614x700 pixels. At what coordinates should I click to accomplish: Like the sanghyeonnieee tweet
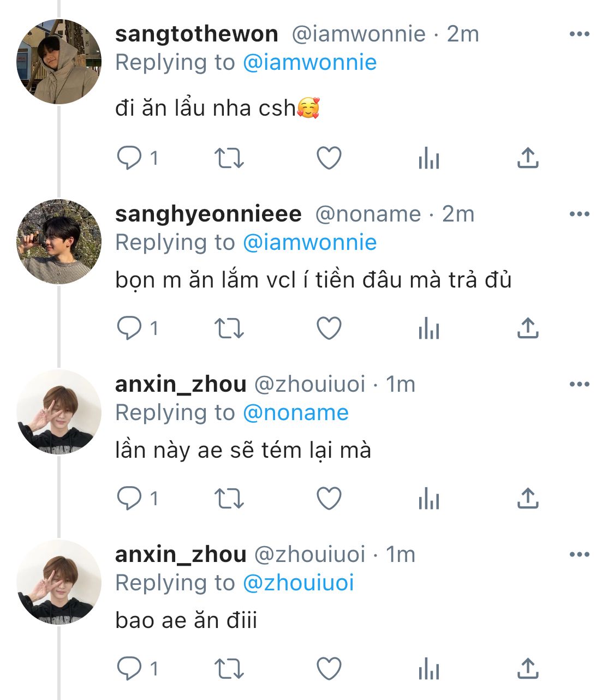(x=329, y=328)
